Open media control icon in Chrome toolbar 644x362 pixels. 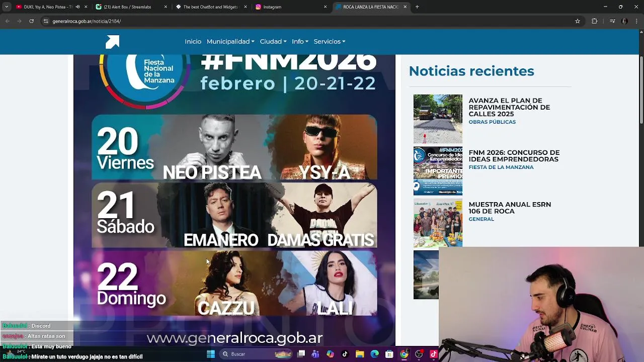tap(612, 21)
